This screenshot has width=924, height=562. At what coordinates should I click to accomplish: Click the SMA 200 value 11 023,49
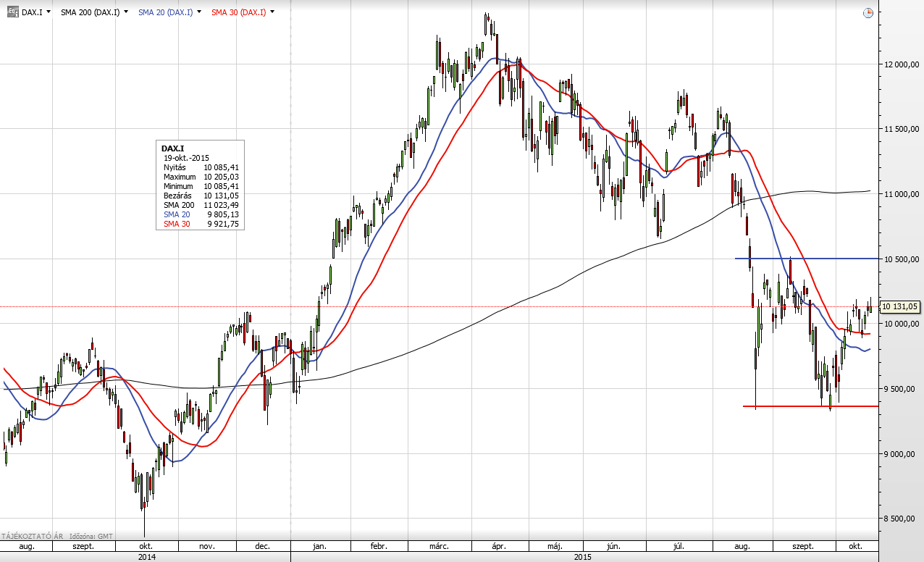pos(221,205)
